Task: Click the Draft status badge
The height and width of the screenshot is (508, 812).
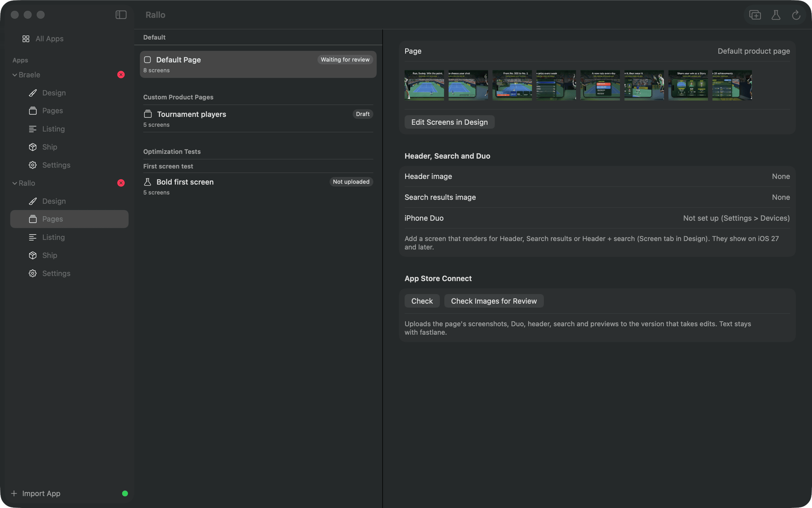Action: [363, 114]
